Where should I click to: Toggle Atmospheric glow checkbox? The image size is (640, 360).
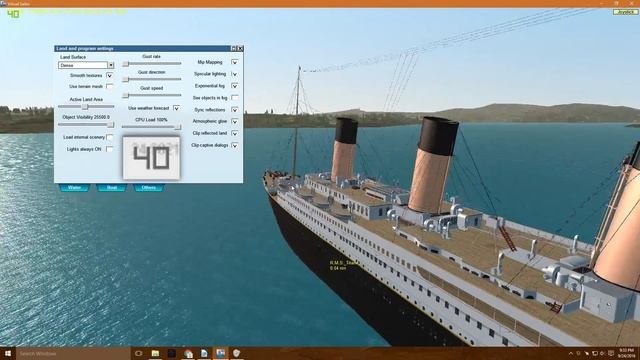235,121
